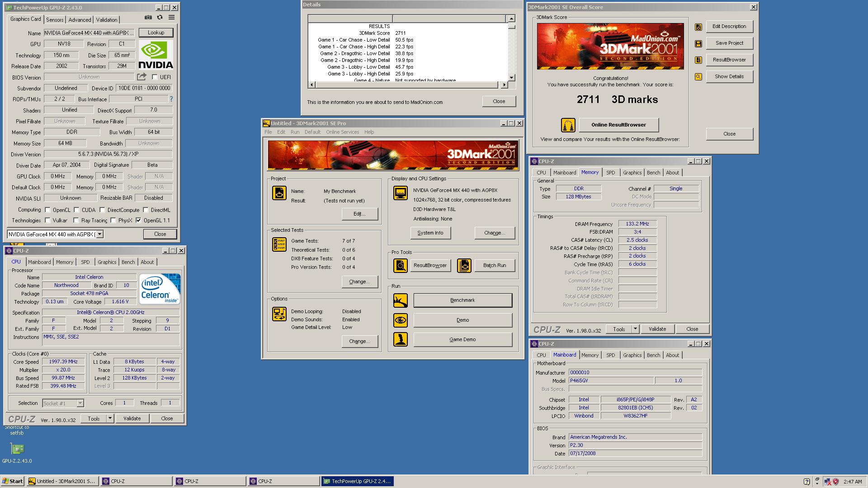The height and width of the screenshot is (488, 868).
Task: Click Online ResultBrowser button
Action: point(618,125)
